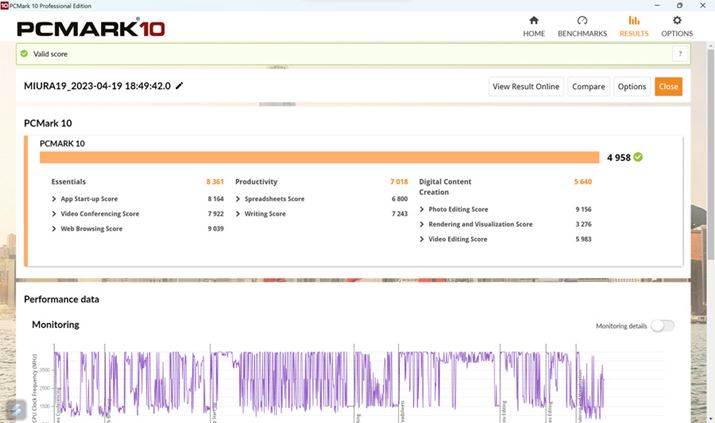Click the Compare button
Viewport: 715px width, 423px height.
click(x=589, y=87)
